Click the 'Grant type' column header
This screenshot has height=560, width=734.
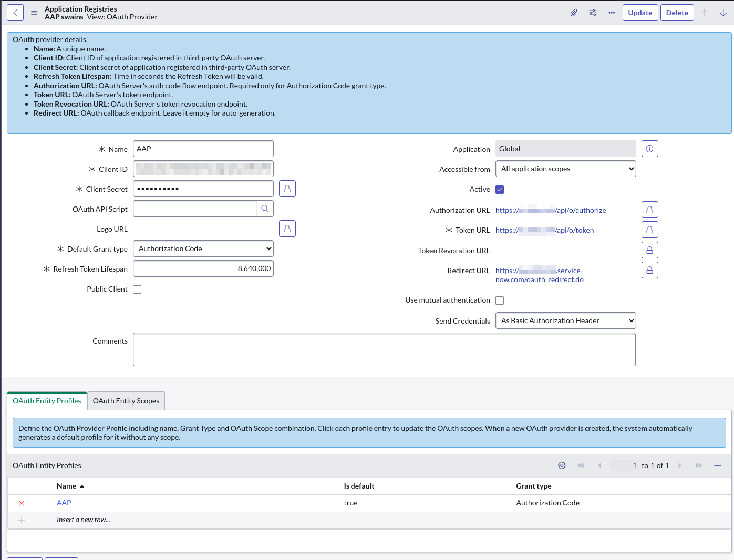click(534, 486)
